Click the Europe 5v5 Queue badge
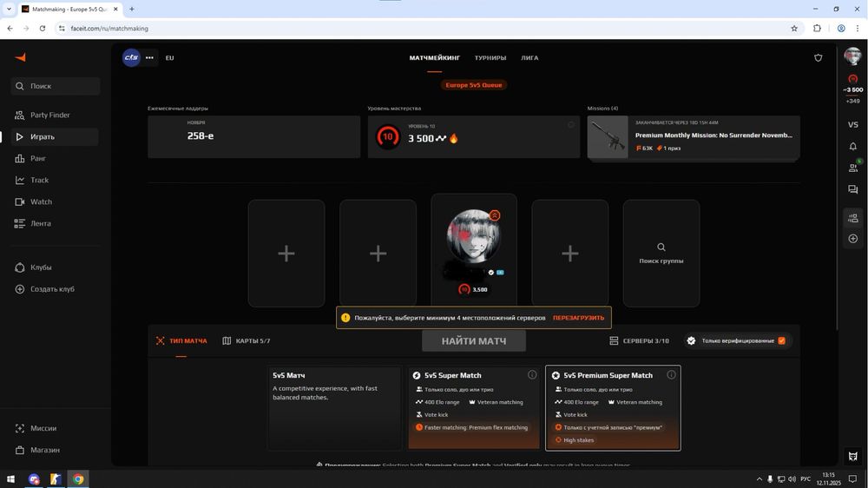The width and height of the screenshot is (868, 488). point(474,85)
